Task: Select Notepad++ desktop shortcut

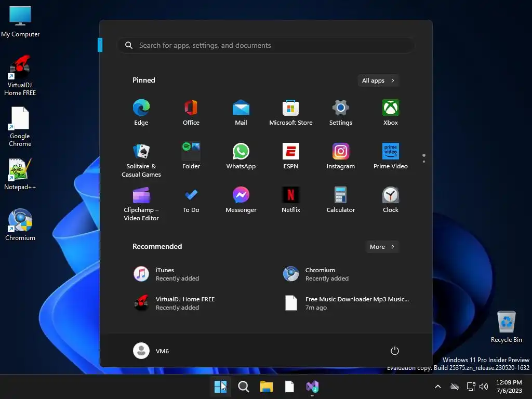Action: [20, 174]
